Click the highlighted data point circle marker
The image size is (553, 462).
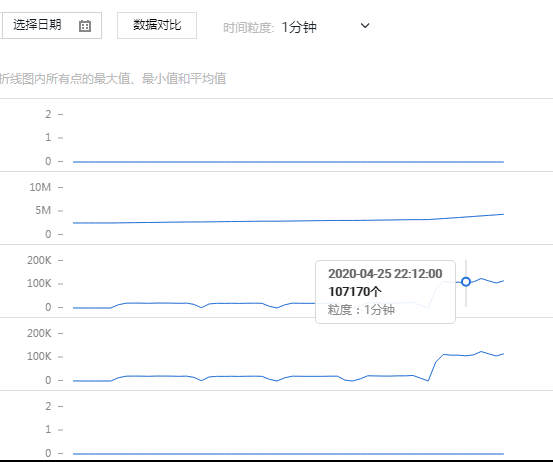pyautogui.click(x=466, y=282)
